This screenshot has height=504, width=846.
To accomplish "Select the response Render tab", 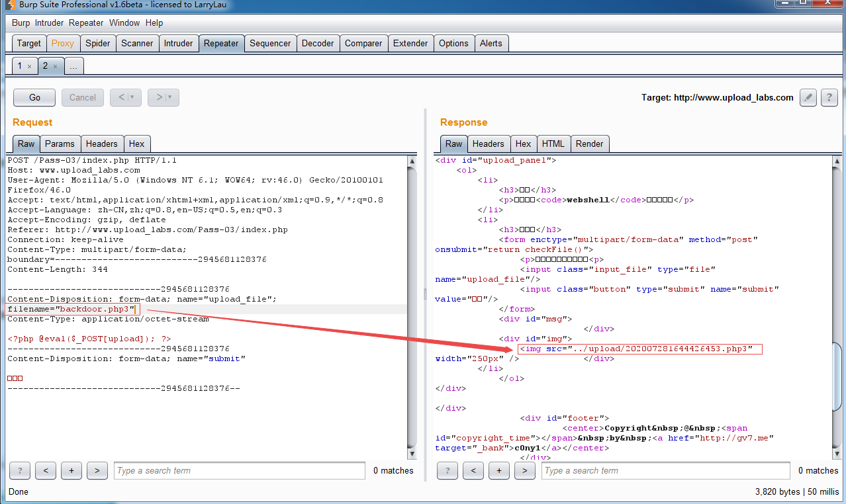I will (590, 144).
